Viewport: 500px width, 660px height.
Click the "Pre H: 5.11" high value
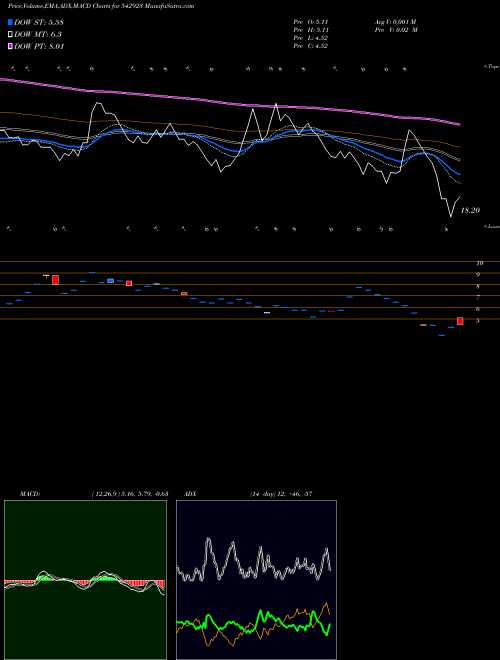[311, 30]
